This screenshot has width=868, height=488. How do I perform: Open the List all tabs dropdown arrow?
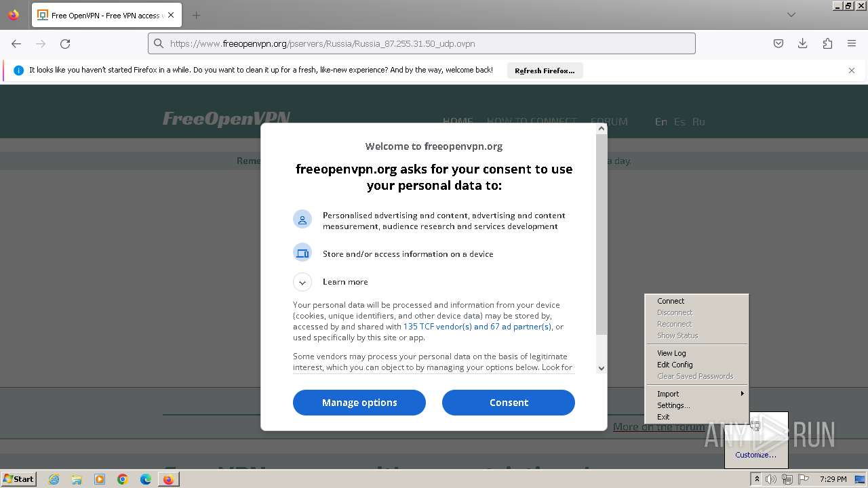[x=791, y=15]
